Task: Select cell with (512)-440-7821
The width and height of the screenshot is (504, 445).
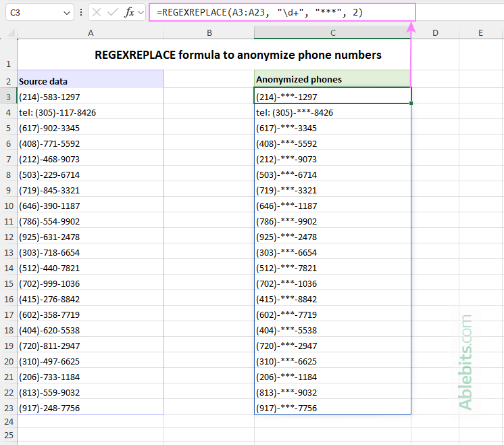Action: 91,266
